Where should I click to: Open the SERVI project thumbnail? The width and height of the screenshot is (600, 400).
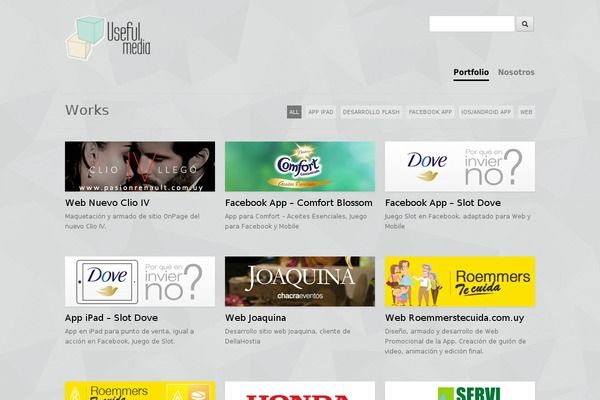point(460,390)
